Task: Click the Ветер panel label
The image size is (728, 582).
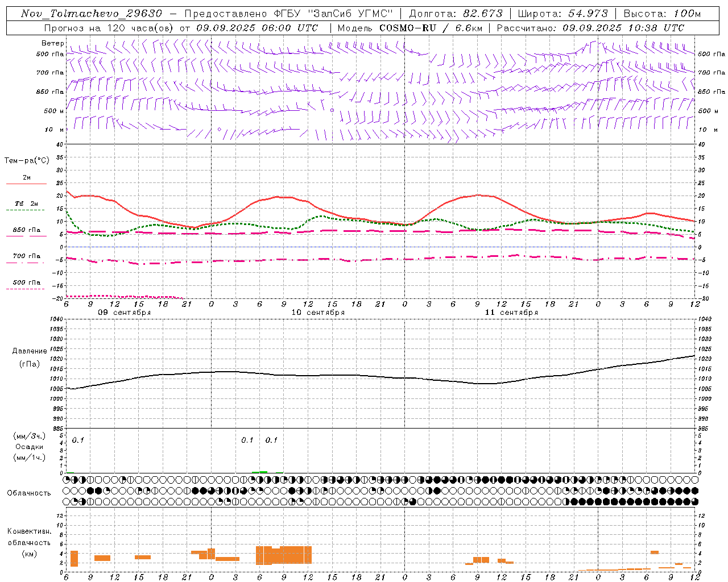Action: pyautogui.click(x=52, y=43)
